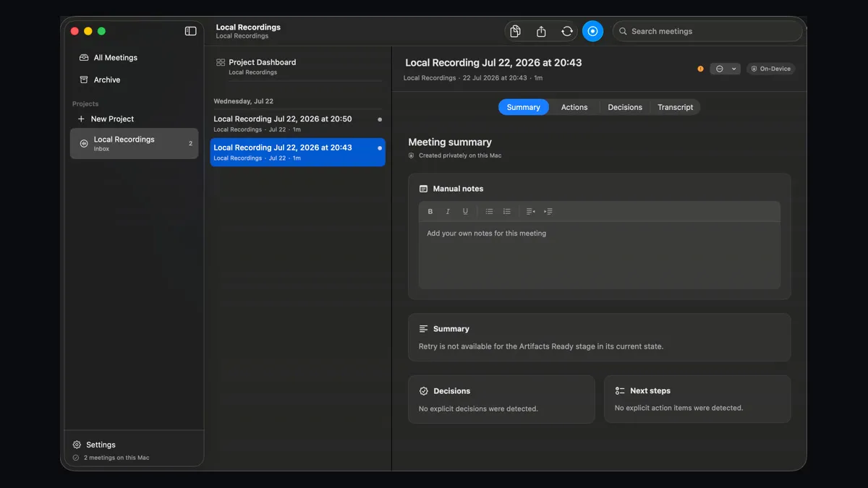The width and height of the screenshot is (868, 488).
Task: Click "2 meetings on this Mac" status text
Action: [x=116, y=458]
